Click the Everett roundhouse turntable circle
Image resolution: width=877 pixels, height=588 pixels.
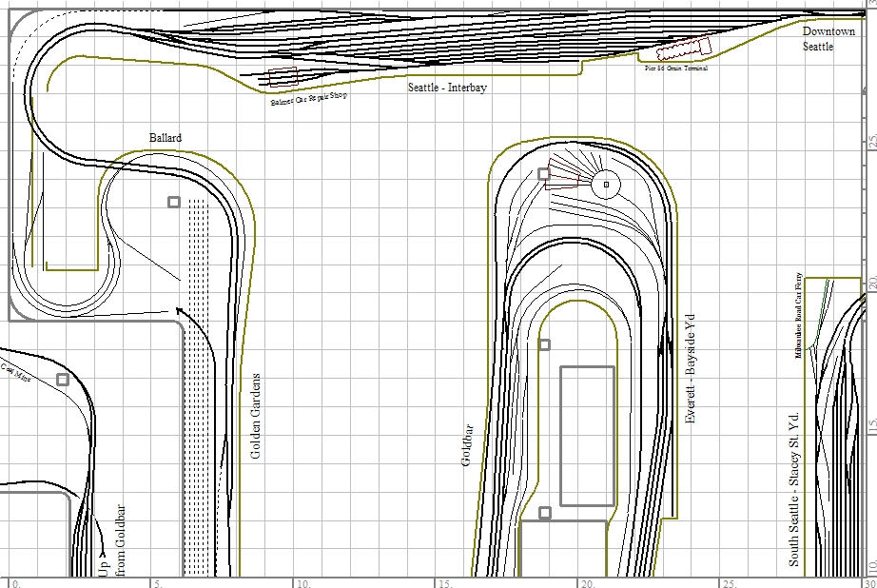pyautogui.click(x=606, y=185)
